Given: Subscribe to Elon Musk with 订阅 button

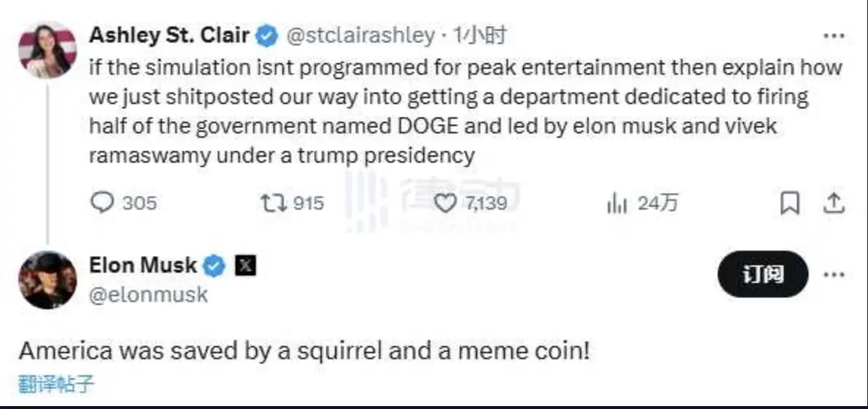Looking at the screenshot, I should point(762,275).
